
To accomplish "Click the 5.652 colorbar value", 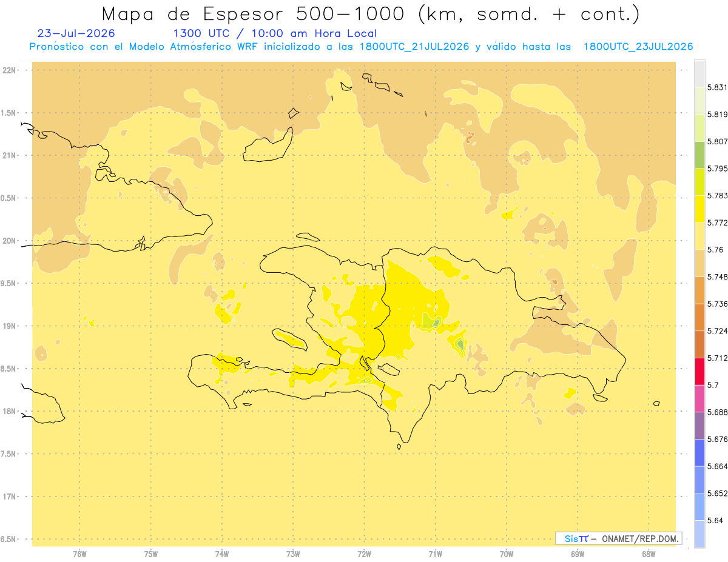I will click(x=717, y=493).
